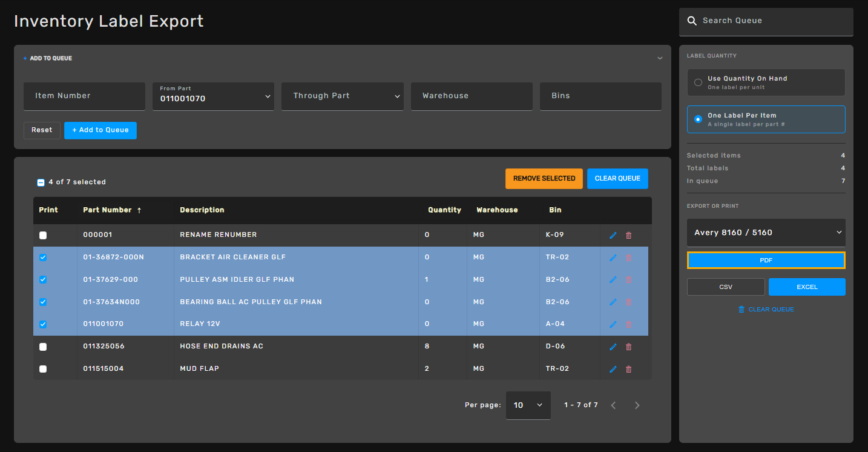Image resolution: width=868 pixels, height=452 pixels.
Task: Open the Through Part dropdown
Action: pyautogui.click(x=343, y=96)
